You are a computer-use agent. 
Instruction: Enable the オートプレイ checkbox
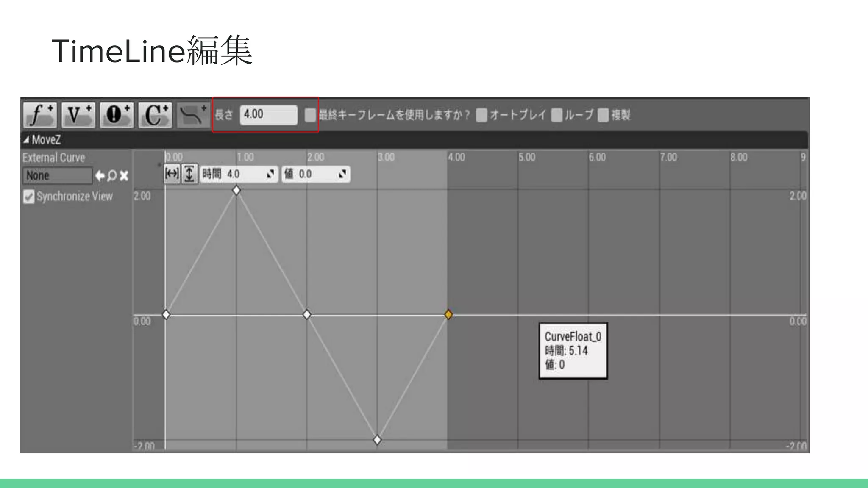(x=481, y=115)
